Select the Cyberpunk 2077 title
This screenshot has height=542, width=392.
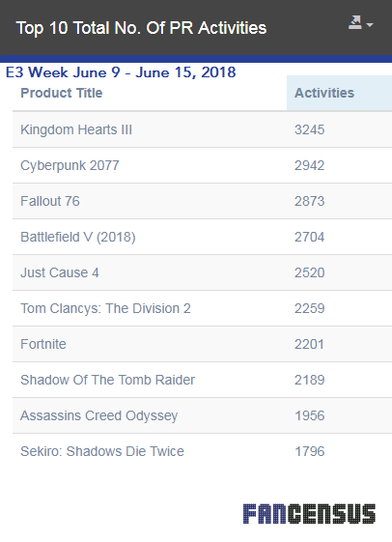coord(70,165)
